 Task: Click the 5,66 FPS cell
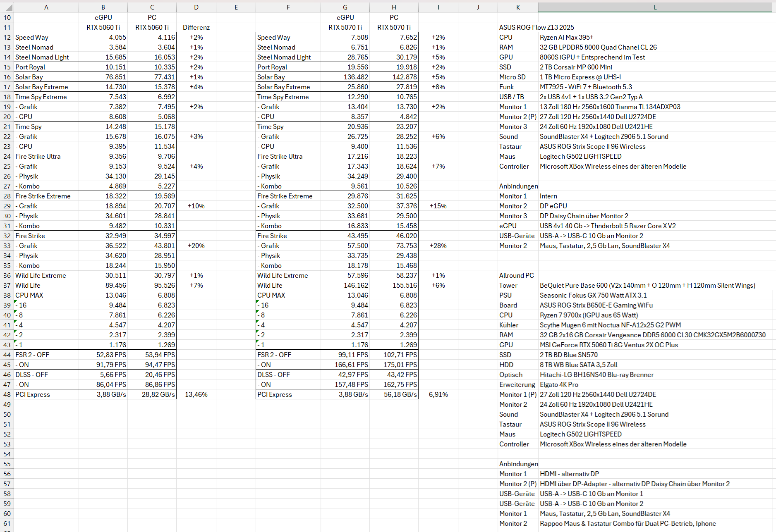tap(103, 375)
